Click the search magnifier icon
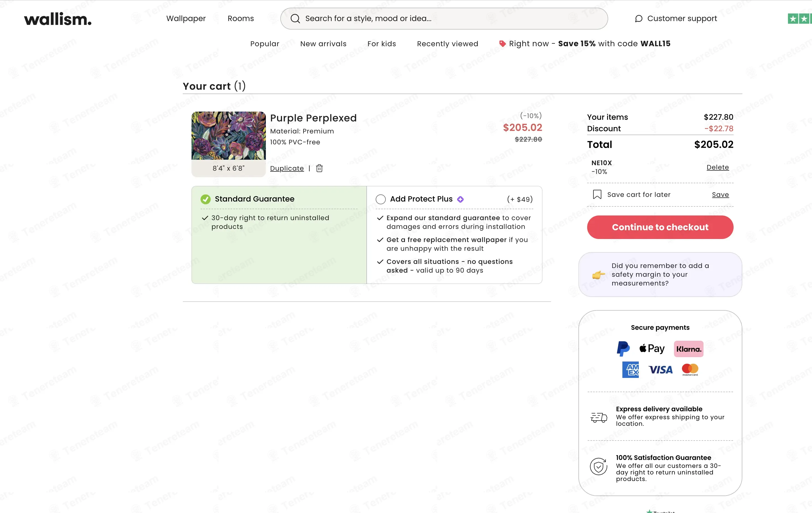This screenshot has width=812, height=513. [x=295, y=19]
